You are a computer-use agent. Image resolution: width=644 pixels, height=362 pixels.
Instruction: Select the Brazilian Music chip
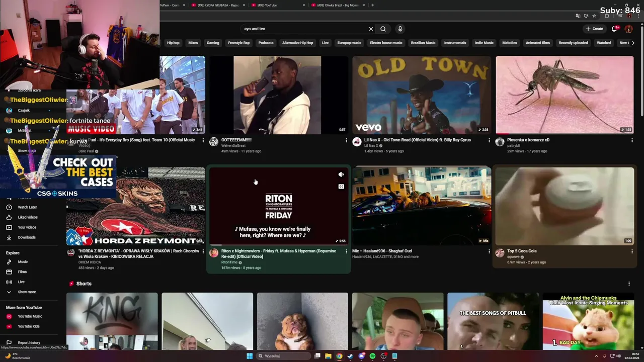pyautogui.click(x=423, y=43)
